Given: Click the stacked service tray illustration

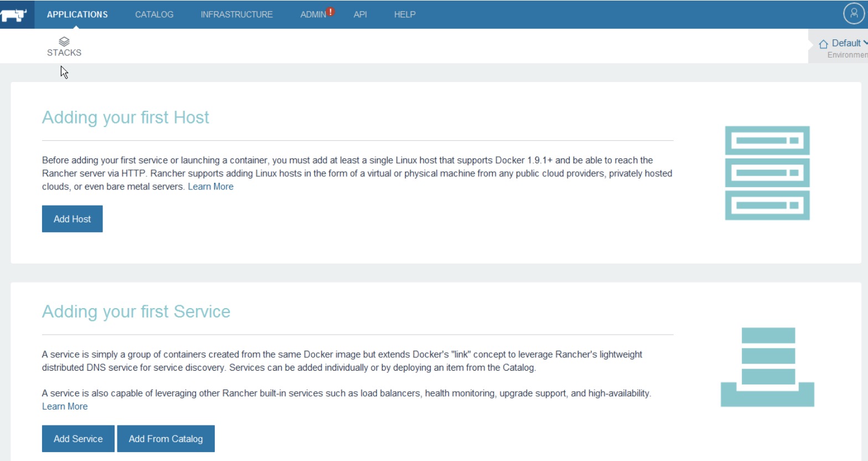Looking at the screenshot, I should tap(767, 367).
